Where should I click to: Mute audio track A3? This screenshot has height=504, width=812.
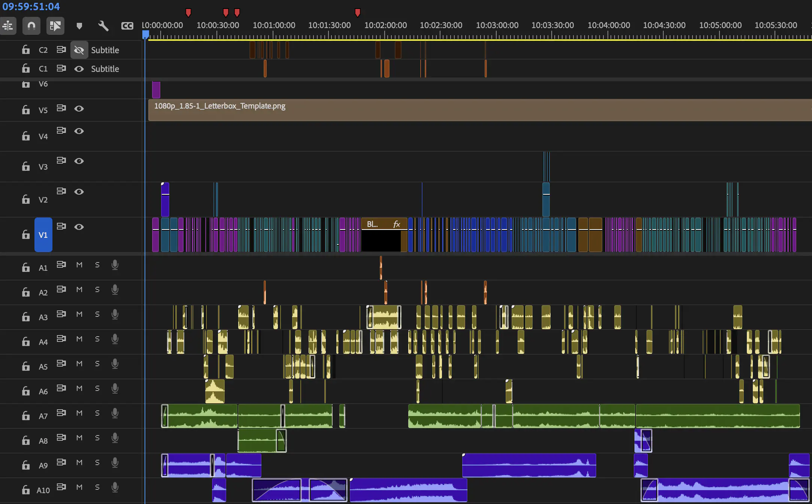(x=79, y=314)
